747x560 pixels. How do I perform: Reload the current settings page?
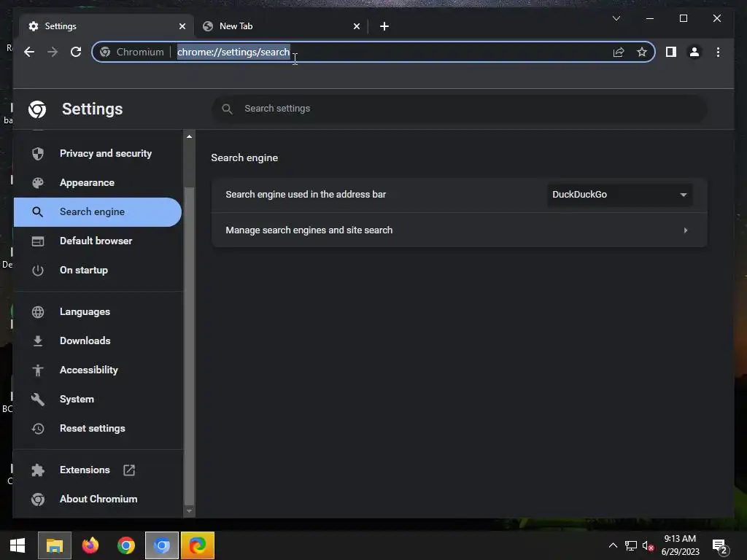coord(76,52)
